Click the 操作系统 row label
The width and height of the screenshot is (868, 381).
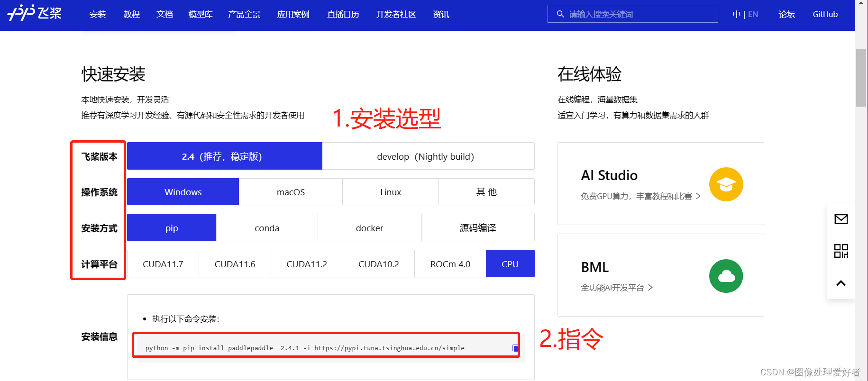click(x=99, y=192)
